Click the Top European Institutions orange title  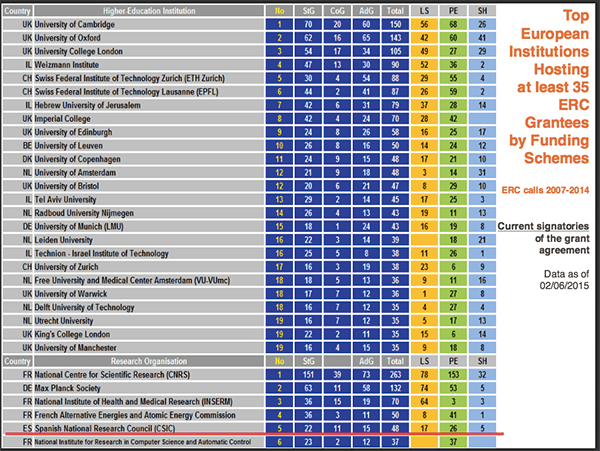tap(549, 86)
